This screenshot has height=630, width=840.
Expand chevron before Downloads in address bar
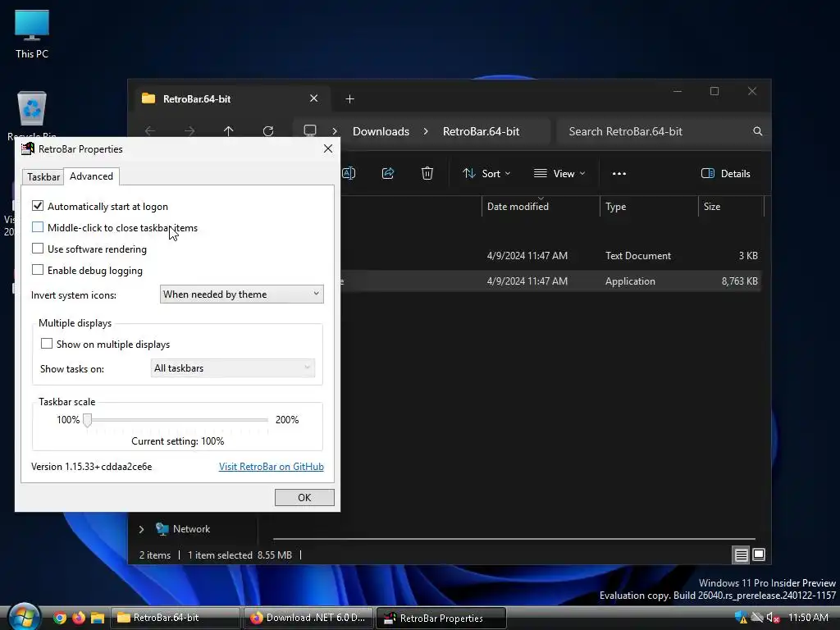tap(335, 131)
